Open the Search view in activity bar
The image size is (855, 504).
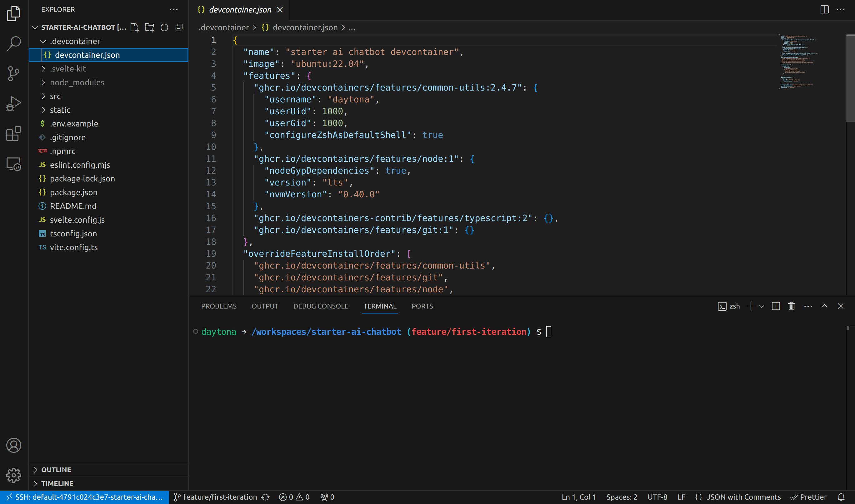(13, 43)
